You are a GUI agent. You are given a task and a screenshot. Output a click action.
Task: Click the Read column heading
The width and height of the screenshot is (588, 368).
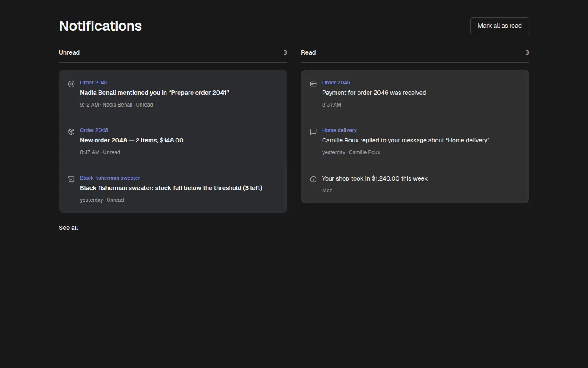coord(308,52)
